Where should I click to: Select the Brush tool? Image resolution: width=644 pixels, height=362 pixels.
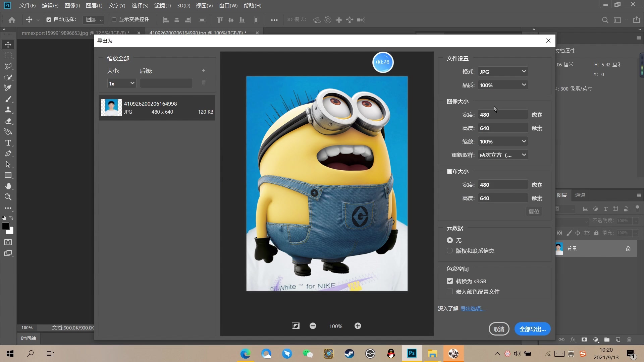(8, 99)
